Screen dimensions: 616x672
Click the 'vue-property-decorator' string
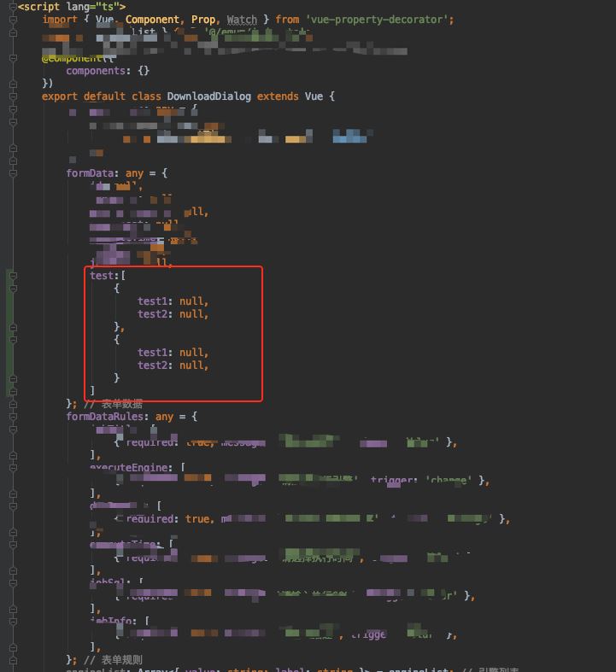point(378,20)
